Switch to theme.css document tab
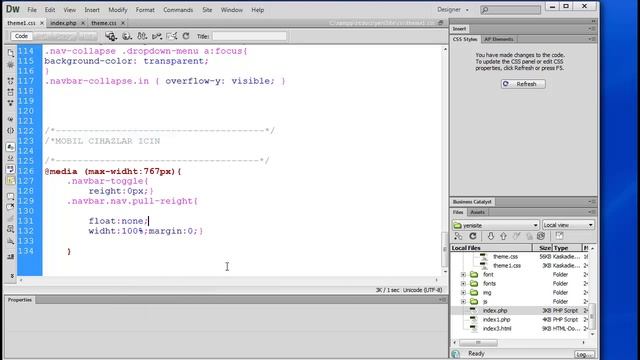Screen dimensions: 640x360 104,23
